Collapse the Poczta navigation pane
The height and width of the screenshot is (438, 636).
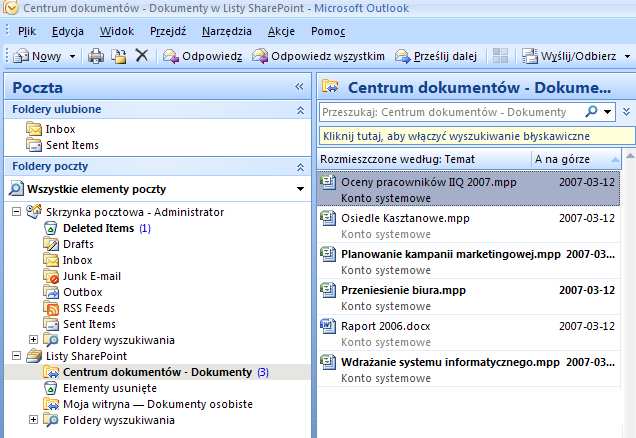(299, 86)
